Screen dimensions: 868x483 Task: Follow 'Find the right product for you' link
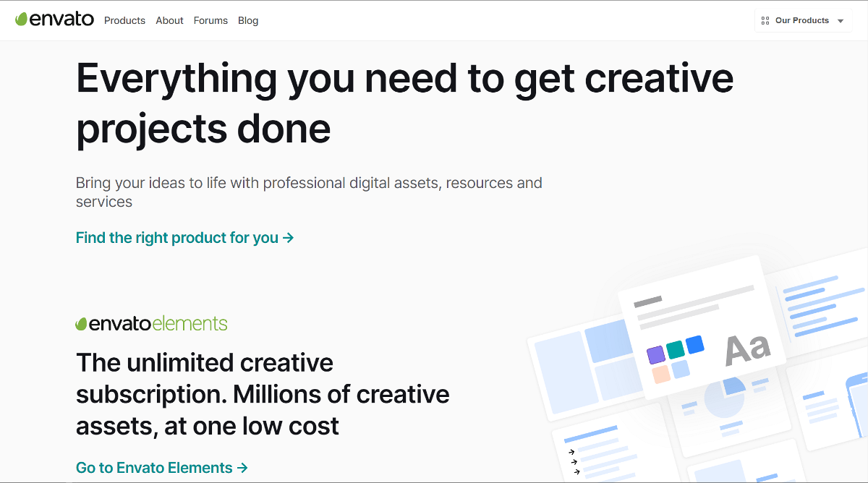coord(184,237)
